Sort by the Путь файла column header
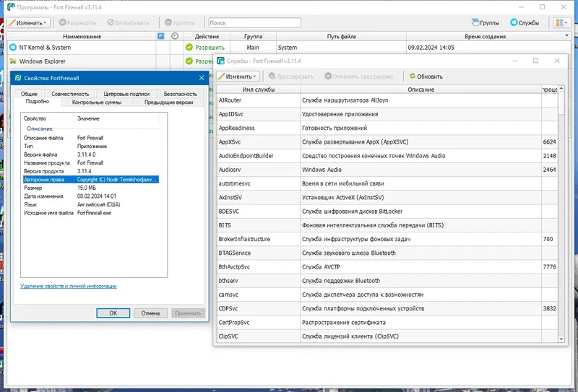The image size is (578, 392). (341, 37)
